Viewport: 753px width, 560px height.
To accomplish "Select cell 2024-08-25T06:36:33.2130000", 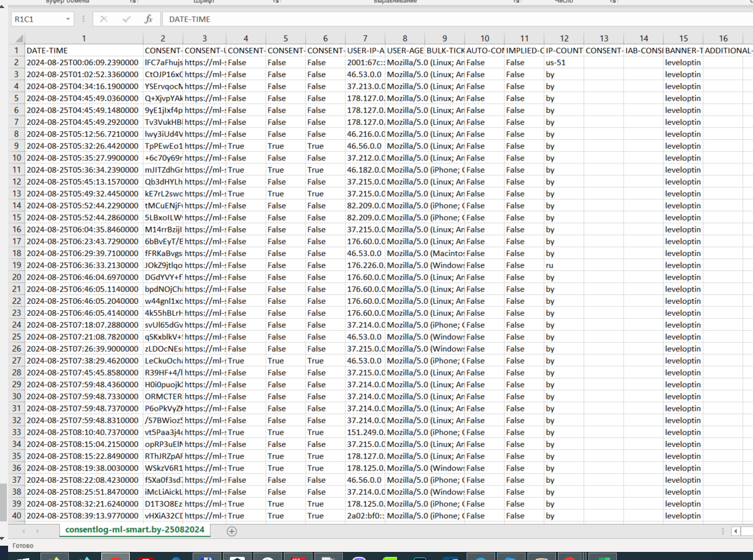I will (x=83, y=265).
